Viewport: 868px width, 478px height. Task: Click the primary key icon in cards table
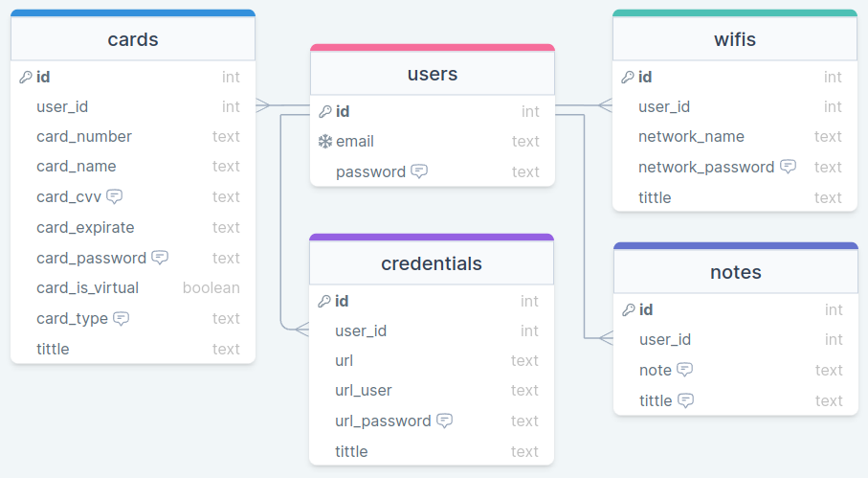26,77
